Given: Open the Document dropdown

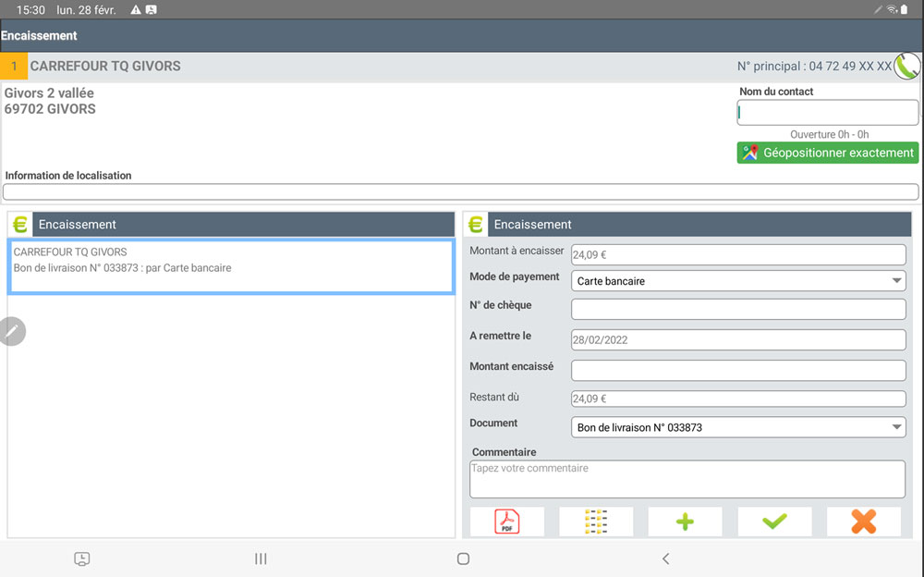Looking at the screenshot, I should point(738,427).
